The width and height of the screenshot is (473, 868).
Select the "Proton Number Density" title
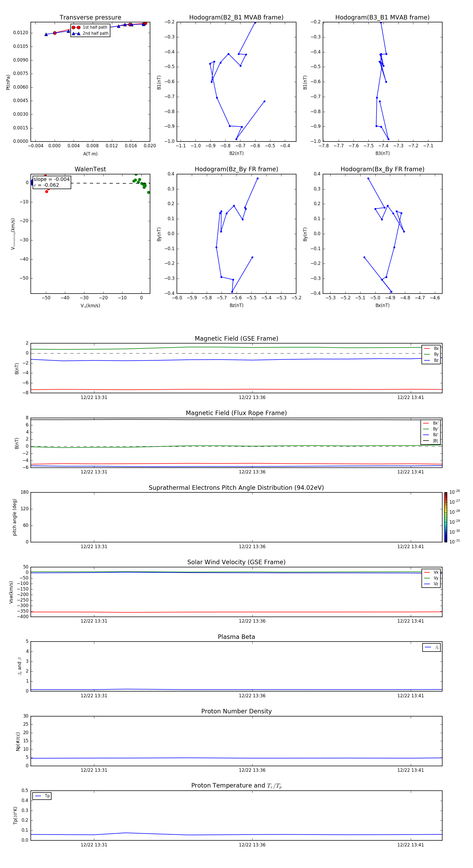[x=236, y=711]
